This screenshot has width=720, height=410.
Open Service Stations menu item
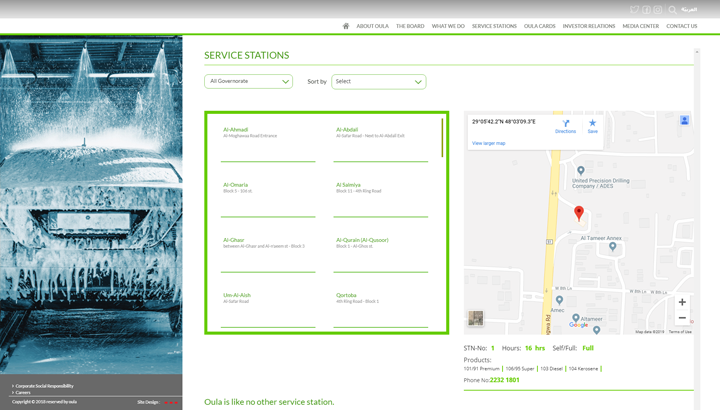pos(494,26)
